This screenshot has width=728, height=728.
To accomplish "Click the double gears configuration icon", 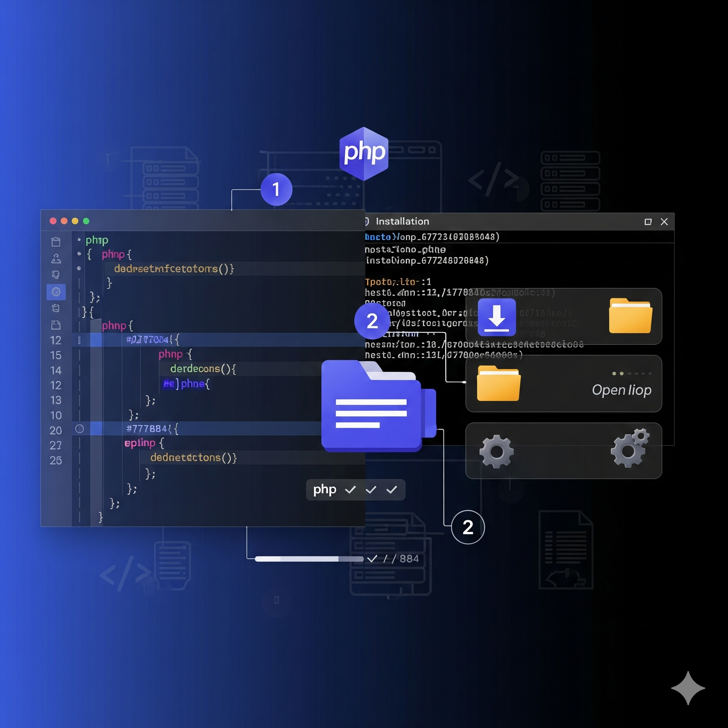I will tap(630, 448).
